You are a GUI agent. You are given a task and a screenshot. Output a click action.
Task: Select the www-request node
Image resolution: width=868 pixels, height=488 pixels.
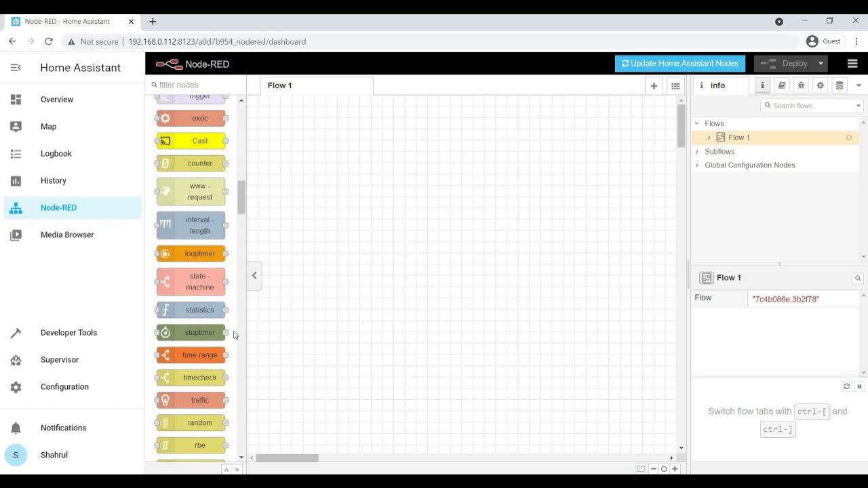pos(191,192)
